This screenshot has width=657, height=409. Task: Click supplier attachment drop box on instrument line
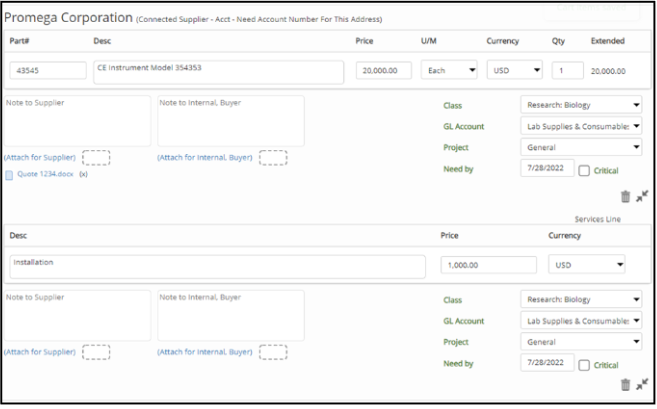(x=96, y=158)
